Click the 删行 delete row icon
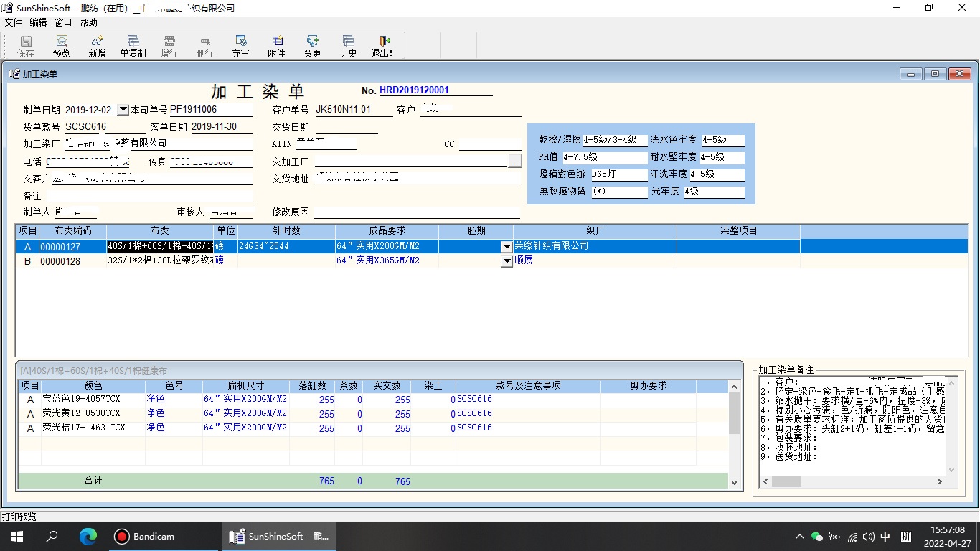 tap(204, 47)
